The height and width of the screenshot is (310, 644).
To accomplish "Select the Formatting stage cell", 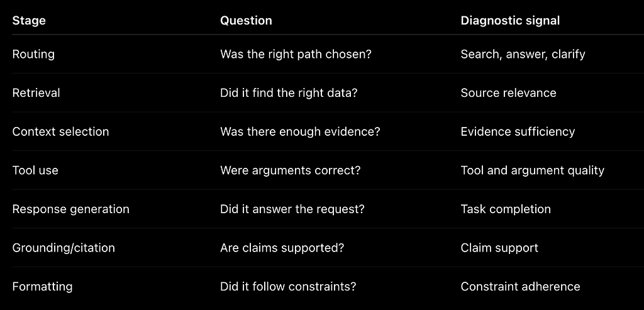I will point(42,286).
